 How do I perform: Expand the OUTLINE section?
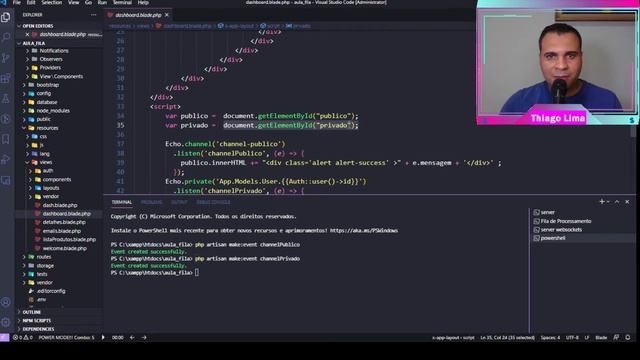pos(31,312)
